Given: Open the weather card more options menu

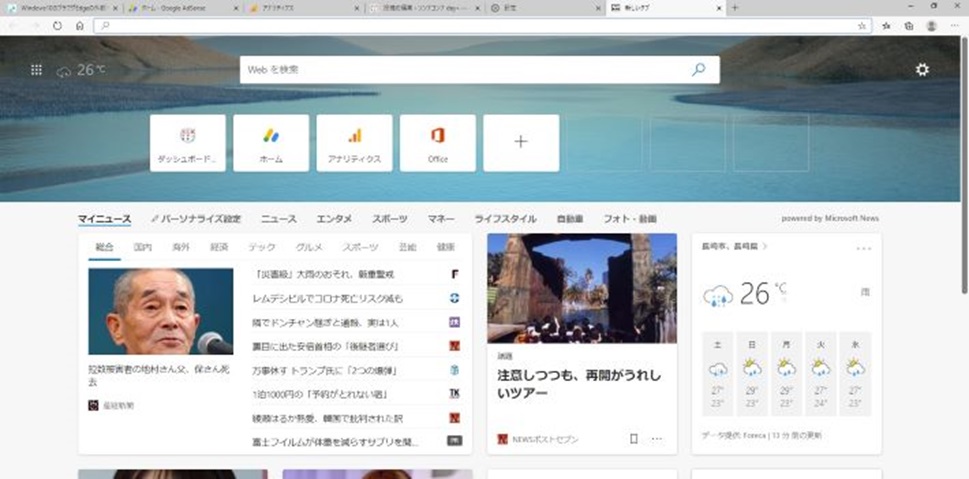Looking at the screenshot, I should click(x=863, y=248).
